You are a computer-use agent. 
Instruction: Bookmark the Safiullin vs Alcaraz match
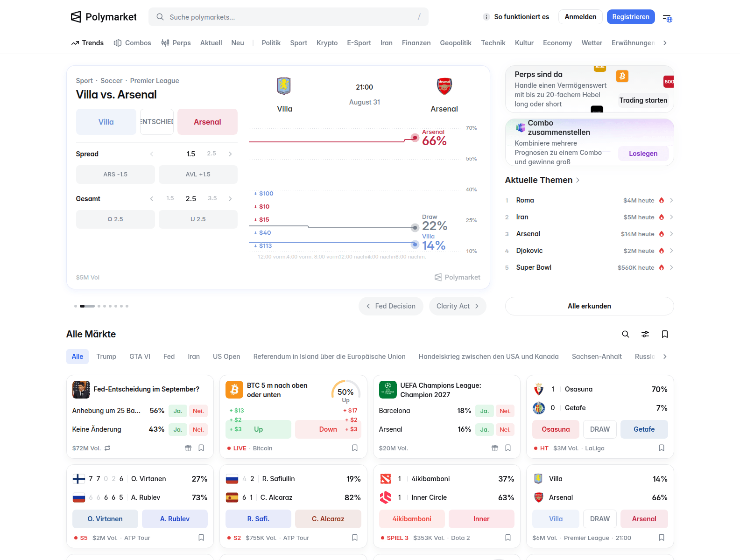pos(355,538)
